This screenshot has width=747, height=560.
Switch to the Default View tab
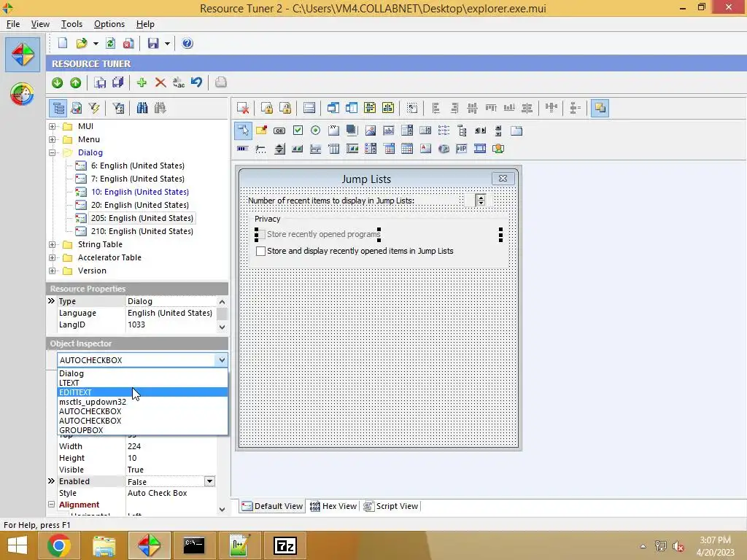[x=272, y=506]
